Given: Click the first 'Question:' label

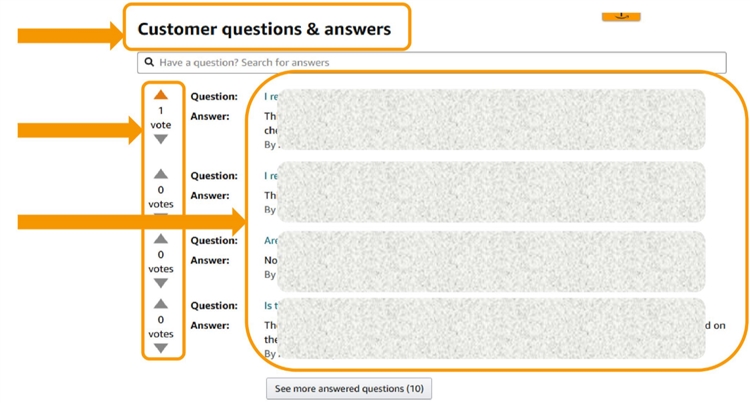Looking at the screenshot, I should tap(214, 97).
